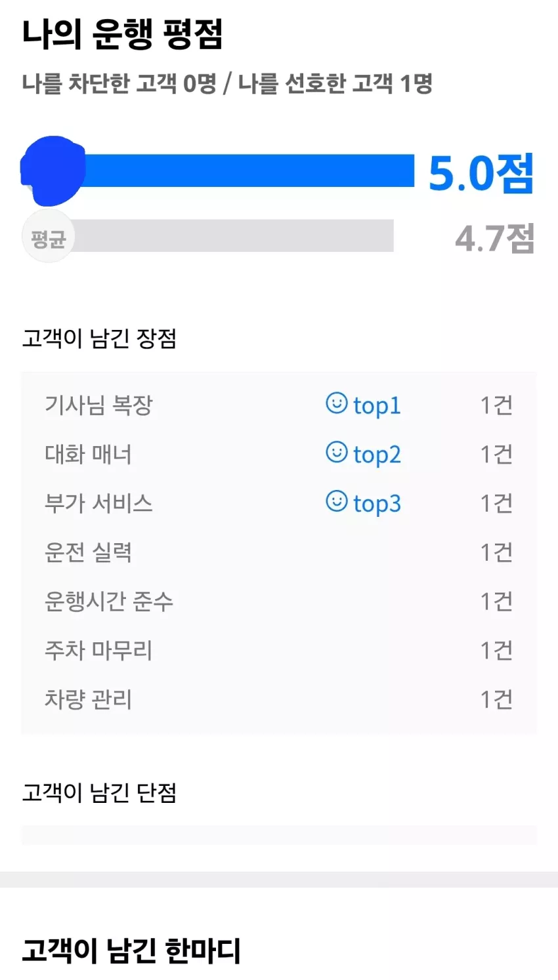Tap the smiley icon beside top3

click(x=337, y=501)
